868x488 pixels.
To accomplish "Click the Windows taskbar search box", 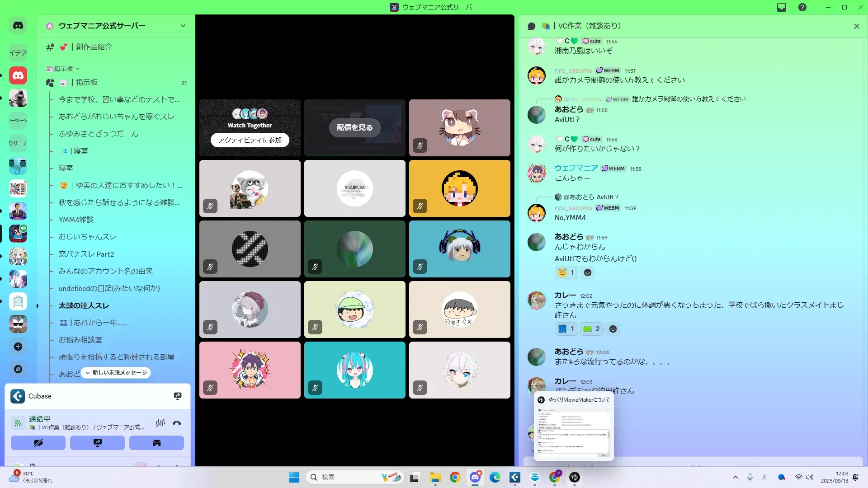I will 344,477.
